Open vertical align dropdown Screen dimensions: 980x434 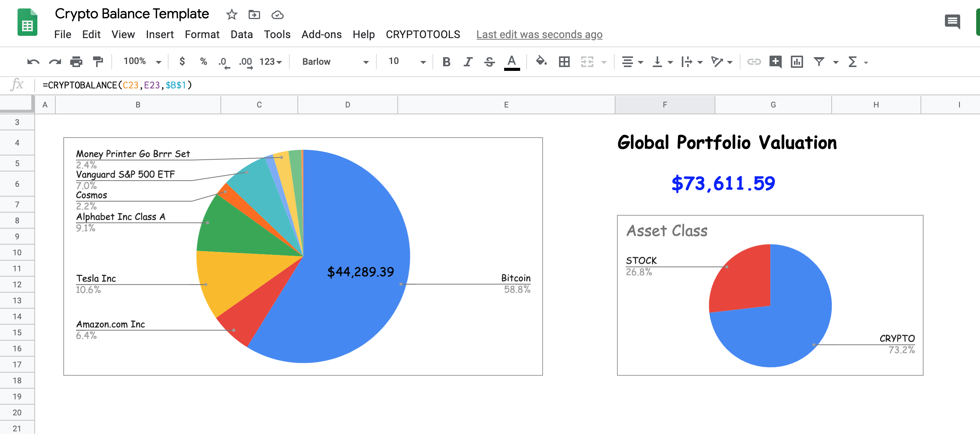click(x=662, y=62)
